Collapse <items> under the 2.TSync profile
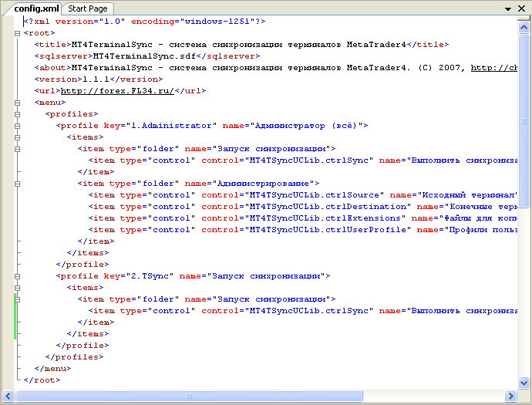532x405 pixels. click(x=17, y=288)
